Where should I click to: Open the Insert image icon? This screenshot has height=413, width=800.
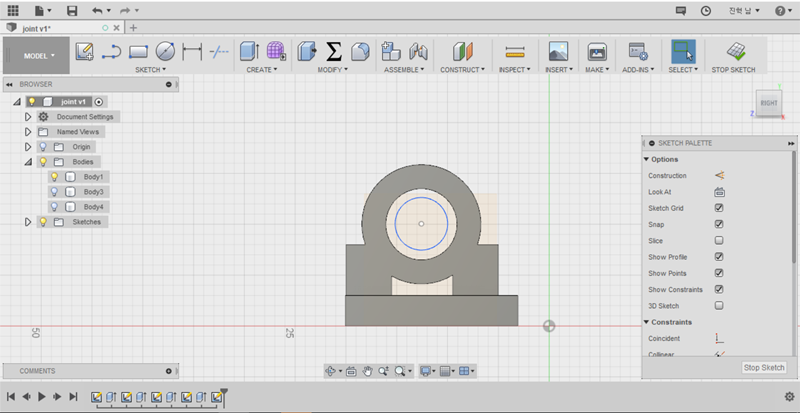(558, 51)
